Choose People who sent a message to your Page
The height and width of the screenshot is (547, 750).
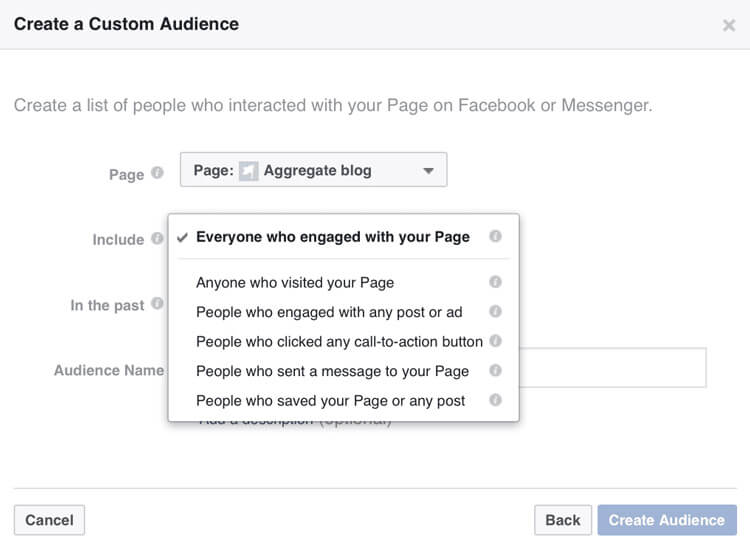343,372
